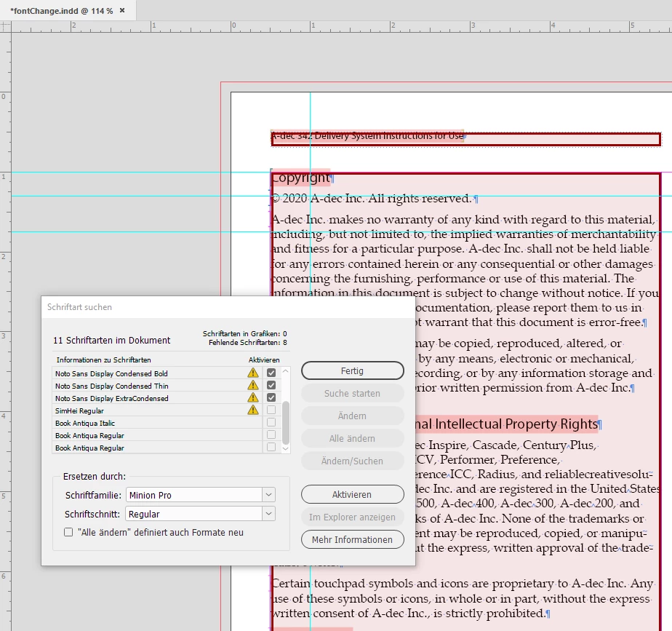Click warning icon beside SimHei Regular
The image size is (672, 631).
point(253,410)
